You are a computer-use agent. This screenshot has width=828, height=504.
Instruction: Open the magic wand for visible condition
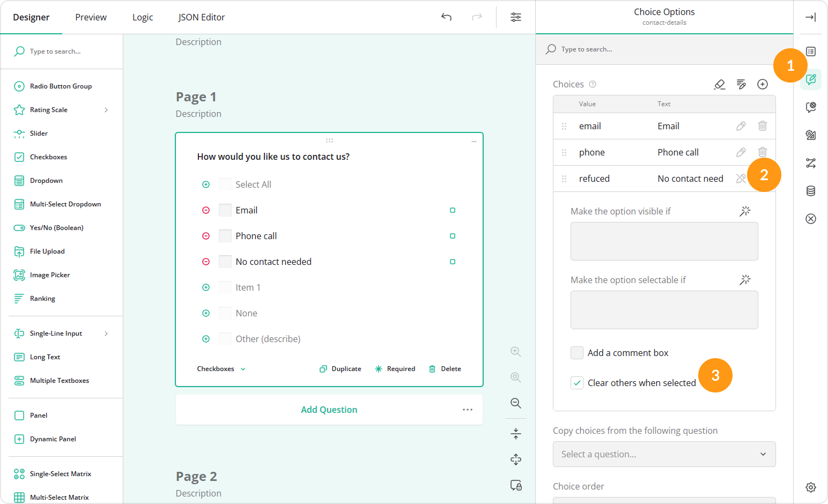pos(745,211)
